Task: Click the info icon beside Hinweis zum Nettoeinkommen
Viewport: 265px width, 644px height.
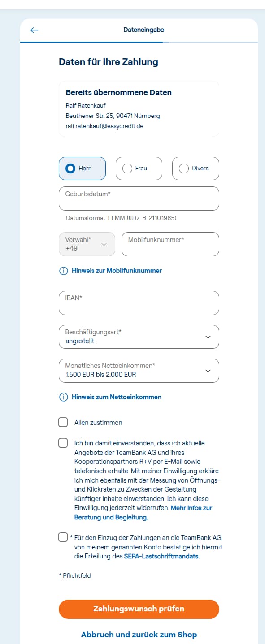Action: tap(63, 397)
